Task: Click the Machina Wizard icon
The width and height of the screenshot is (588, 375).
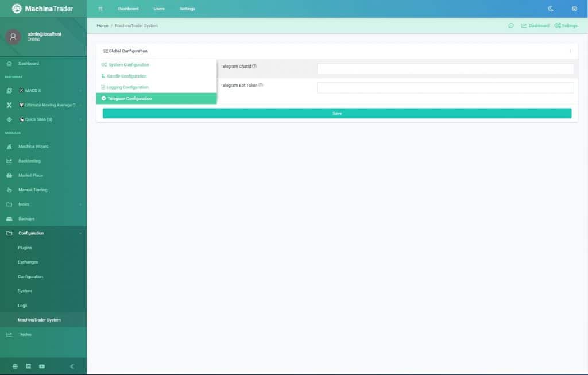Action: point(9,146)
